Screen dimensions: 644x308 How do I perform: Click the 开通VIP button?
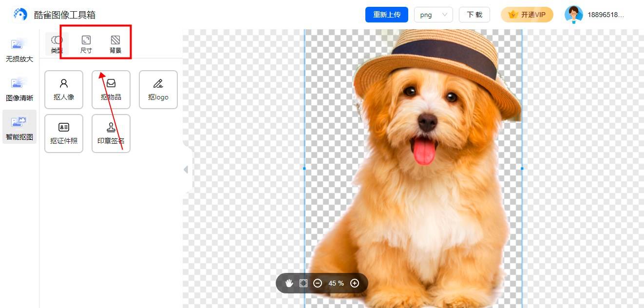(x=527, y=15)
